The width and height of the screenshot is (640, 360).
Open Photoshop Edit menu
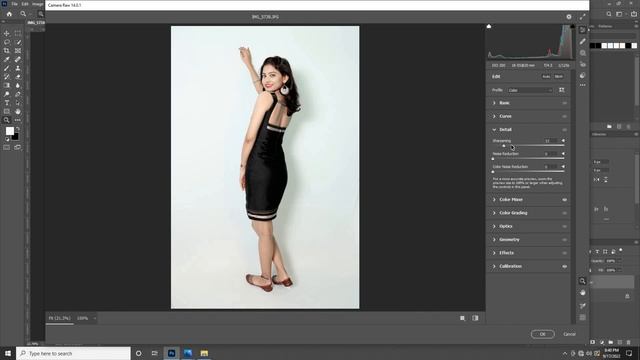click(x=25, y=4)
